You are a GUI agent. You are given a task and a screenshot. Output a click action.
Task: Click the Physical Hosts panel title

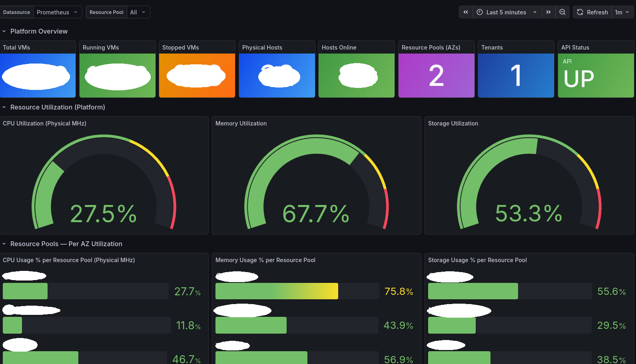pyautogui.click(x=262, y=47)
